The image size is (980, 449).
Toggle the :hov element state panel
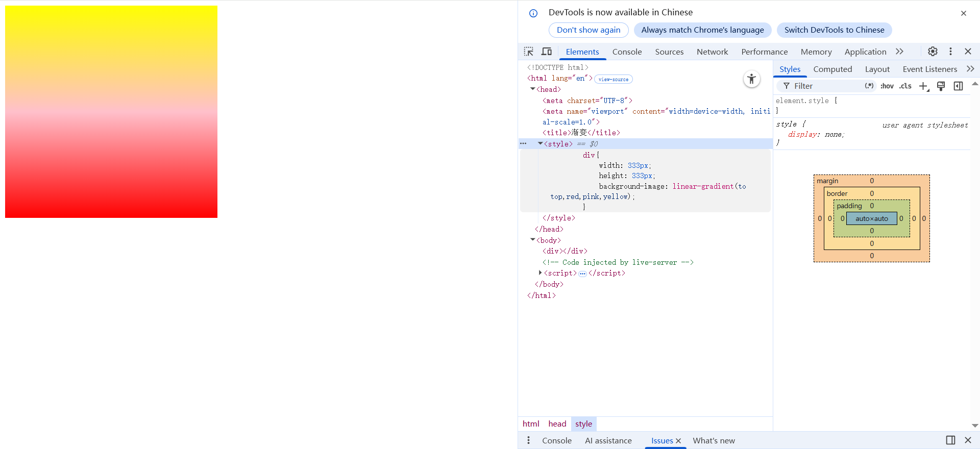point(887,86)
